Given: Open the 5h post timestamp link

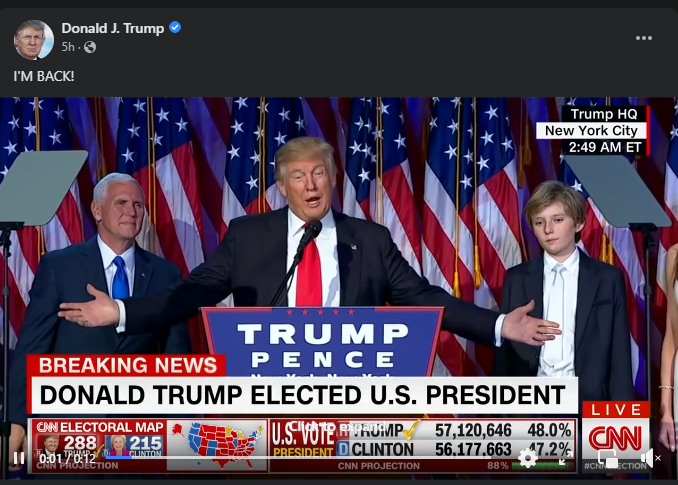Looking at the screenshot, I should coord(68,47).
